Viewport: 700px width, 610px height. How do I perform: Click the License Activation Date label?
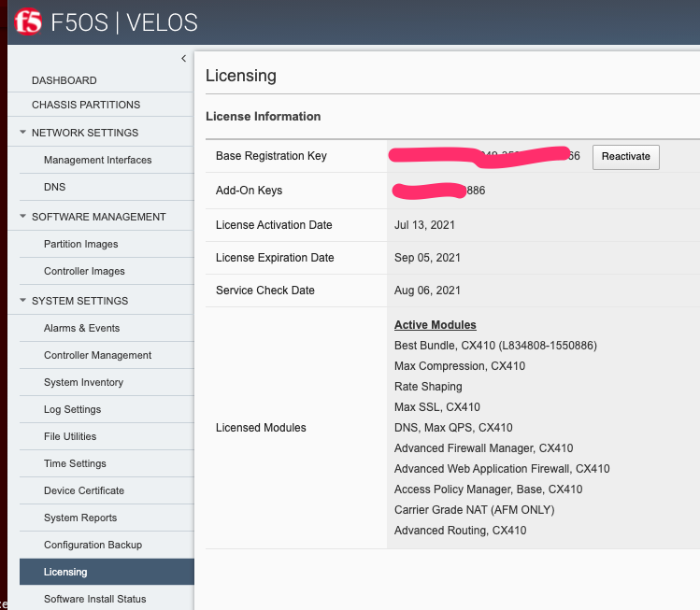pos(274,225)
